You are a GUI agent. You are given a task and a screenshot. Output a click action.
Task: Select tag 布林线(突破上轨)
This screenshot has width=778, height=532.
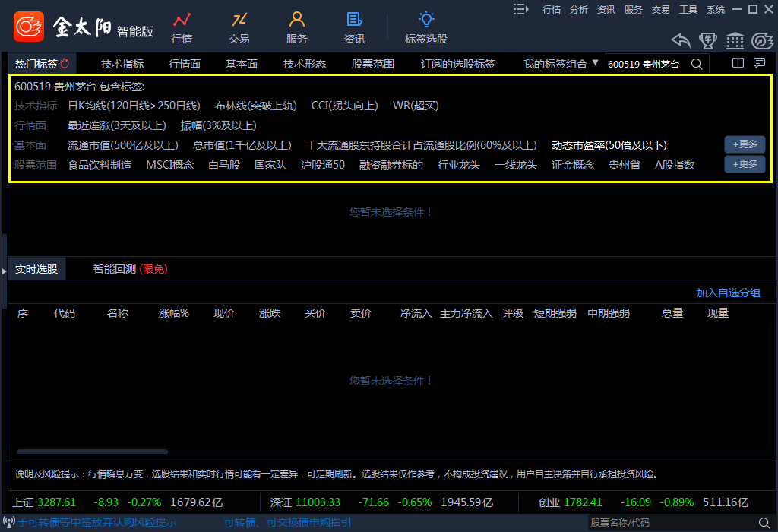[x=255, y=106]
